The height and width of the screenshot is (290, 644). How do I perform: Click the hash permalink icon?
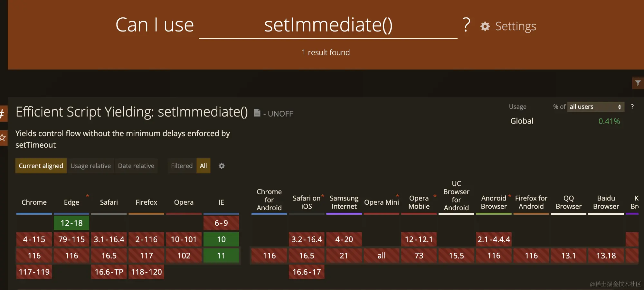tap(3, 113)
